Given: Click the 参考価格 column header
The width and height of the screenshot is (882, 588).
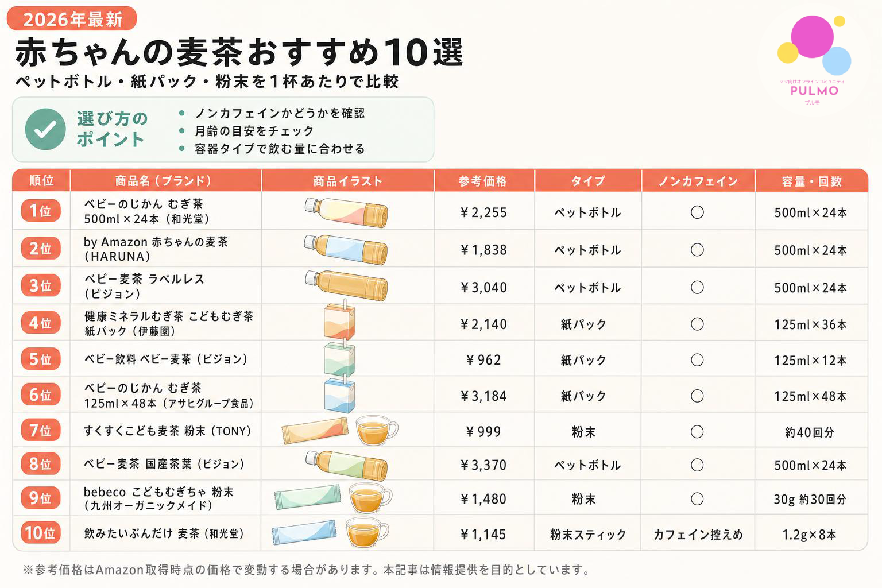Looking at the screenshot, I should click(483, 181).
